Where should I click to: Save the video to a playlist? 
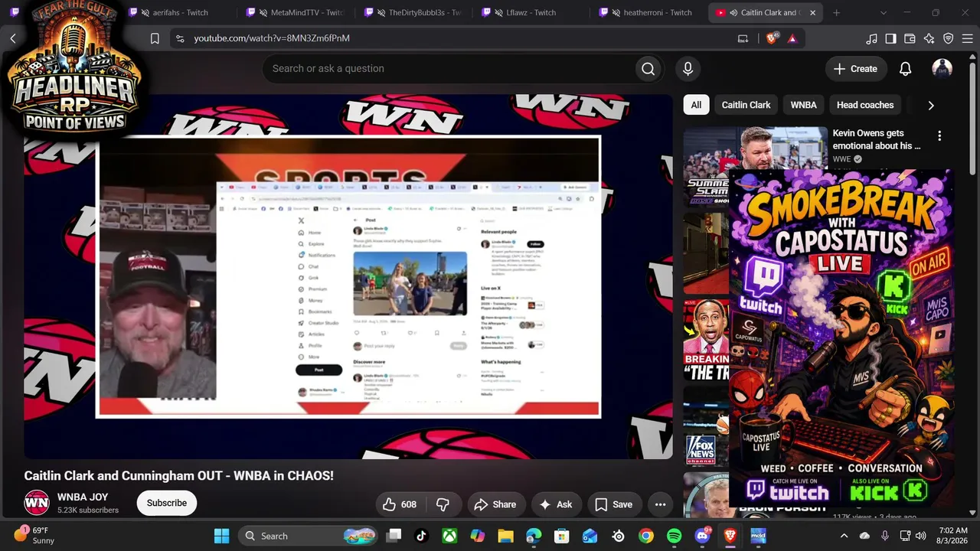pyautogui.click(x=614, y=504)
